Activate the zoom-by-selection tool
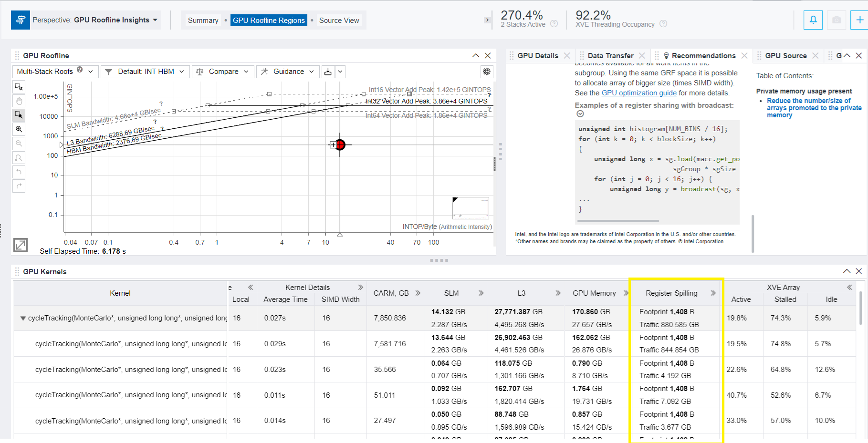 [x=19, y=115]
